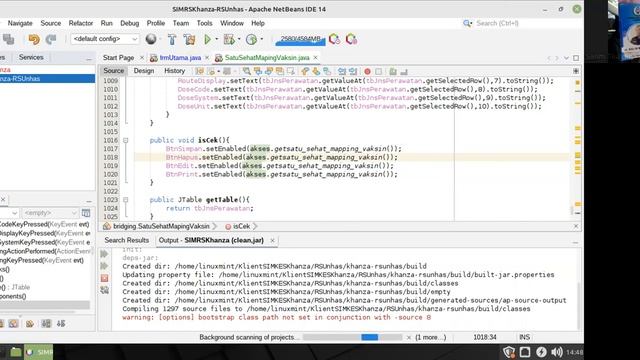The width and height of the screenshot is (640, 360).
Task: Select the History editor view button
Action: pos(175,71)
